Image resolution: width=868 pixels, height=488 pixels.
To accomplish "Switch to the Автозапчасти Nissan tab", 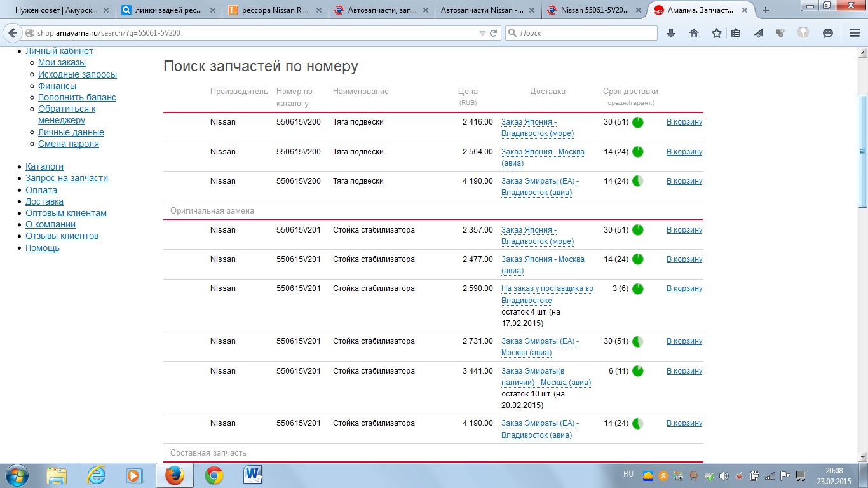I will tap(487, 10).
